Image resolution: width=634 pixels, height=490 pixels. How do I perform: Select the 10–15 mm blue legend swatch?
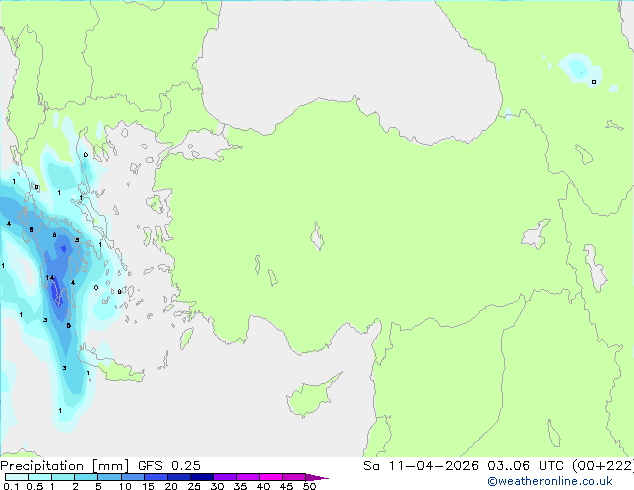(x=132, y=477)
